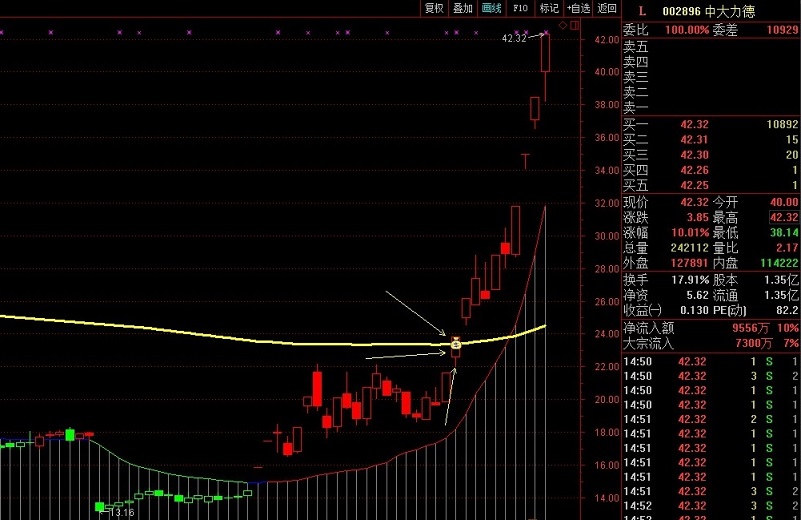
Task: Click the 涨跌 change value 3.85
Action: 698,218
